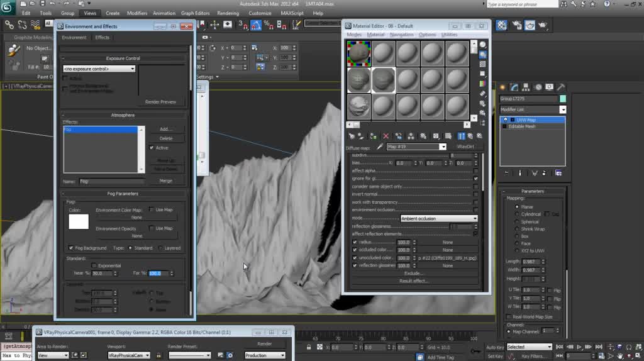
Task: Open Material Editor Utilities menu
Action: [449, 35]
